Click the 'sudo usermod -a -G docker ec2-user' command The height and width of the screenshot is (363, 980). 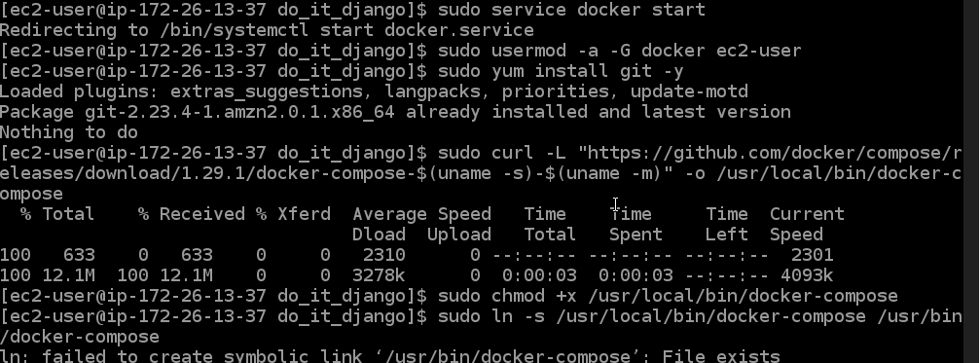[619, 51]
